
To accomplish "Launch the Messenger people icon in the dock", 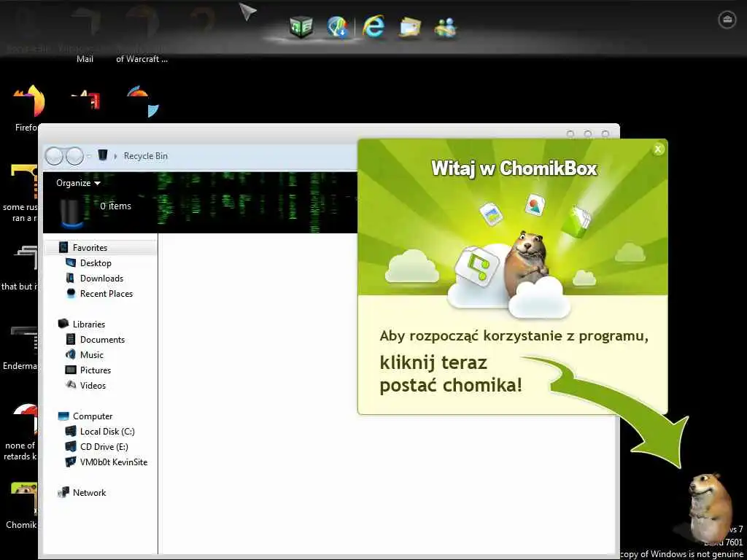I will (x=446, y=27).
